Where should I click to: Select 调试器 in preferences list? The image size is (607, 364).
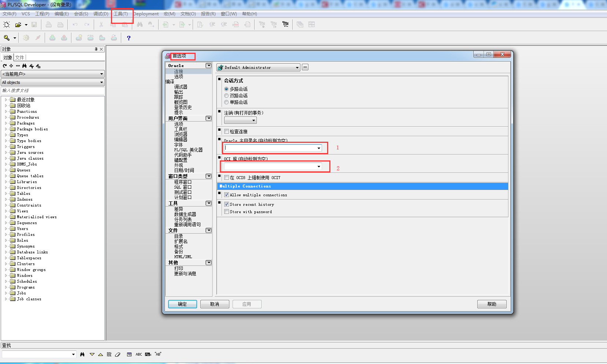(181, 87)
